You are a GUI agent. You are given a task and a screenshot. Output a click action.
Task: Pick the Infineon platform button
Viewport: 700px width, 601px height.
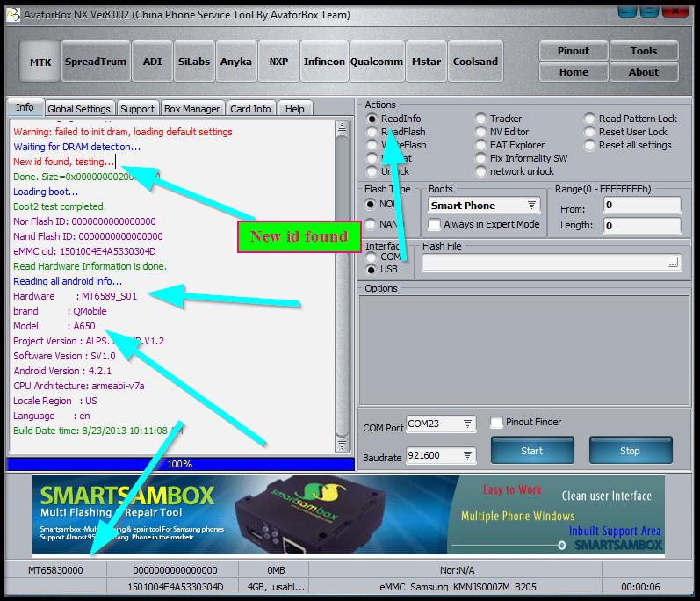click(324, 62)
